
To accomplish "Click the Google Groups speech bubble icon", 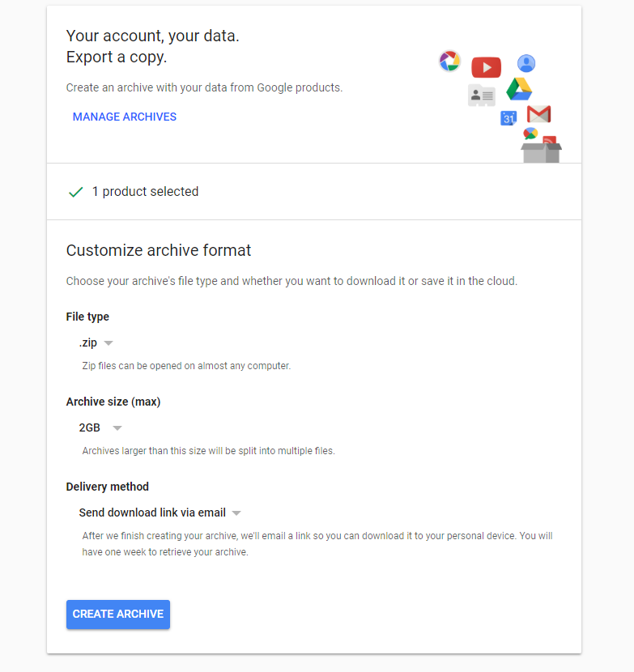I will click(x=530, y=134).
